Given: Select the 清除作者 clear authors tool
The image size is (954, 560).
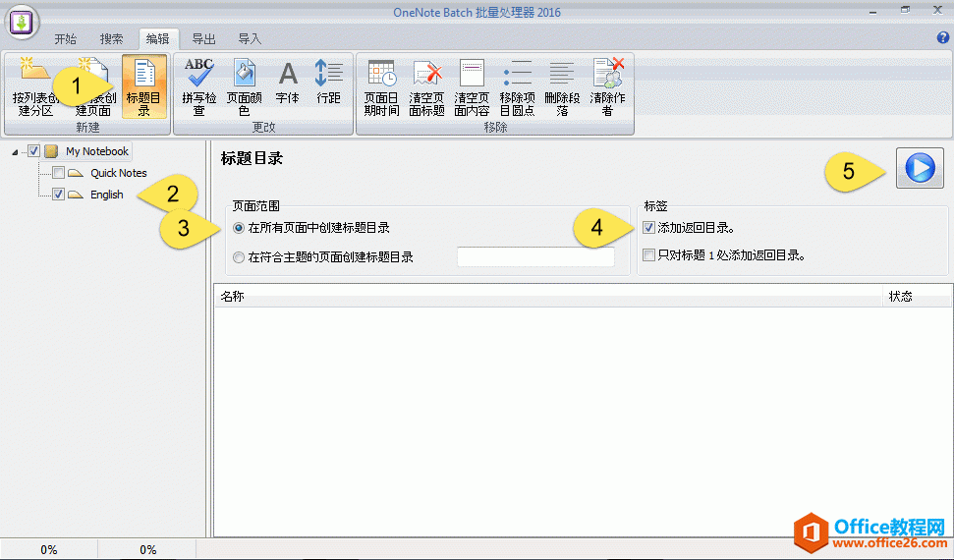Looking at the screenshot, I should pos(607,86).
